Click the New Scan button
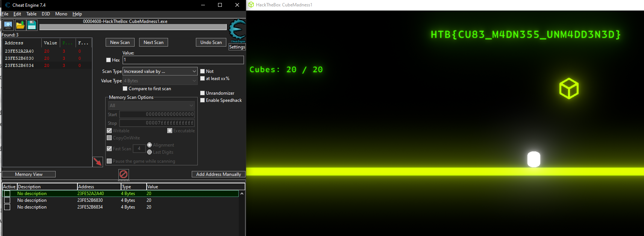This screenshot has width=644, height=236. (120, 42)
